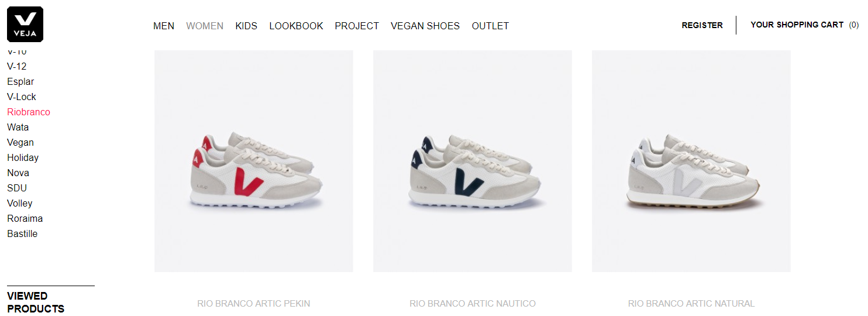Open the Holiday category
Screen dimensions: 868x316
[x=23, y=157]
